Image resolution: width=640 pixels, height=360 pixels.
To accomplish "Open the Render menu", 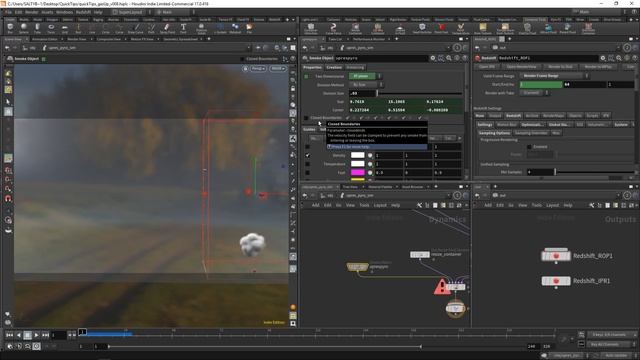I will (31, 12).
